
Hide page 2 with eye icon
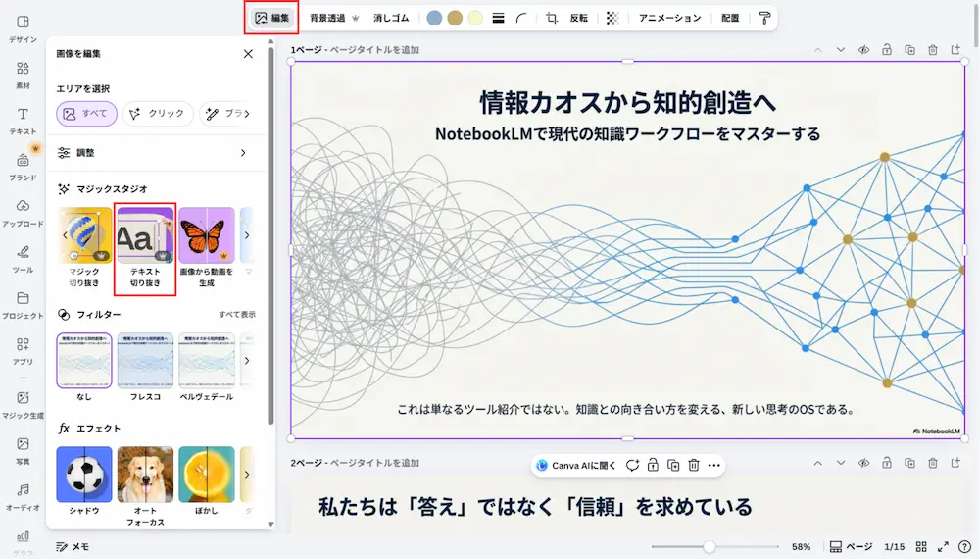point(863,463)
